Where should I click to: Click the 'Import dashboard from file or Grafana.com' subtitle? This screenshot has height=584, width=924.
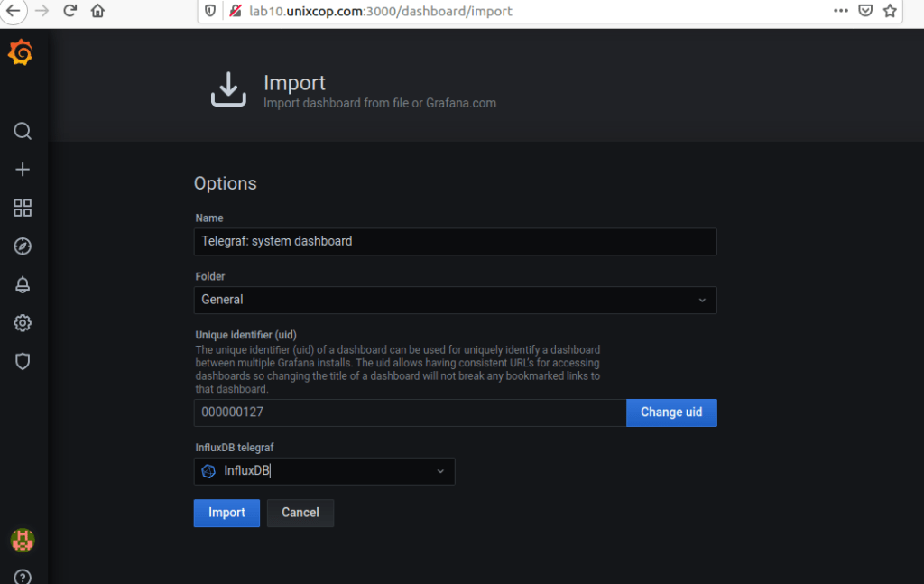point(380,103)
